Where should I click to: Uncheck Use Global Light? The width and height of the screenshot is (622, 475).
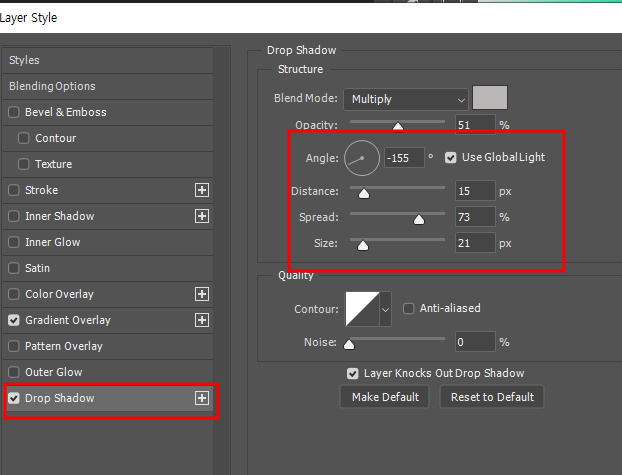click(x=451, y=158)
